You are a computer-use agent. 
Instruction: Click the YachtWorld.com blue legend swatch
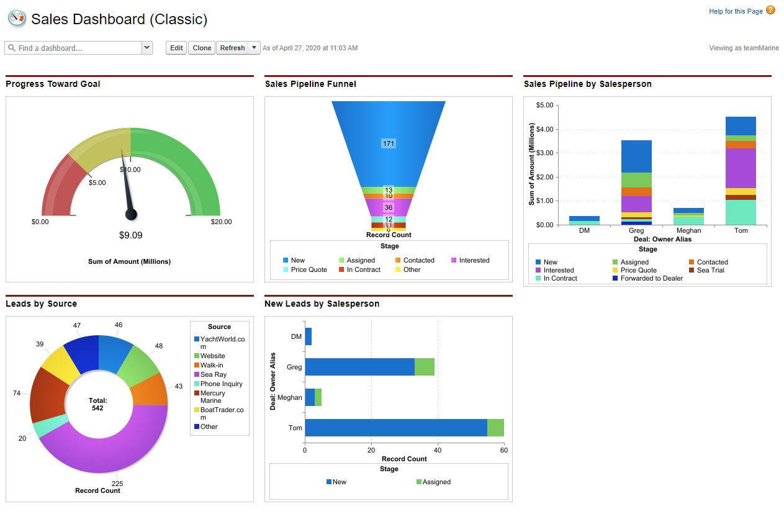point(197,340)
